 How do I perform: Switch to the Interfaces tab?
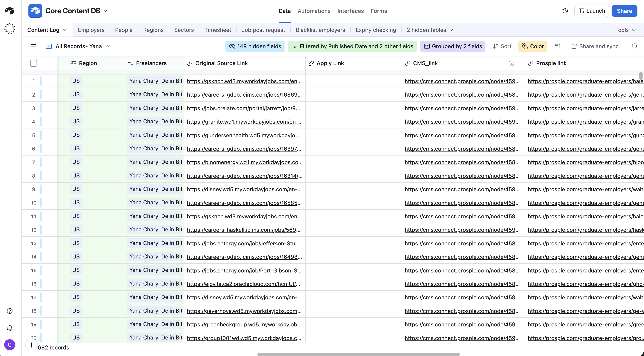350,11
